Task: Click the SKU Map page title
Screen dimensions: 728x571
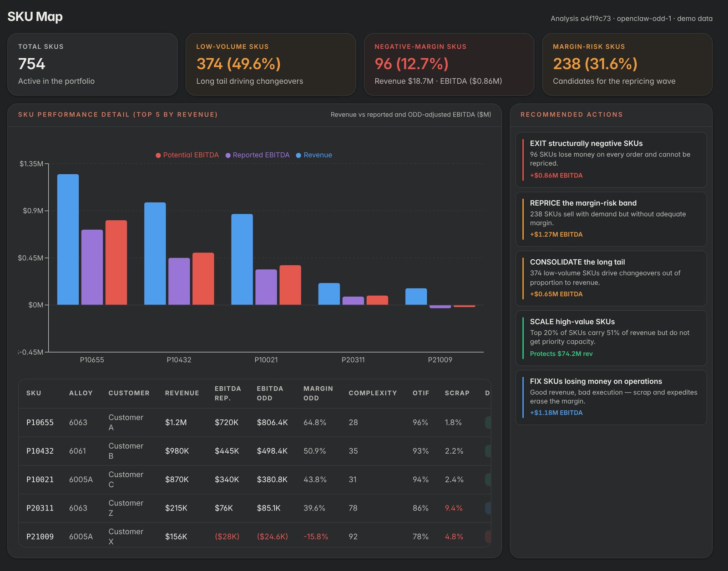Action: (35, 17)
